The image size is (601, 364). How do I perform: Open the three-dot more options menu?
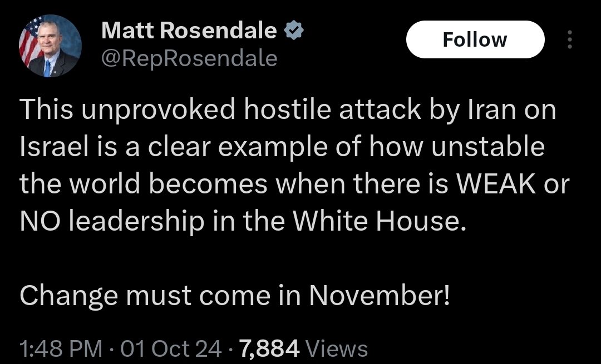click(569, 40)
